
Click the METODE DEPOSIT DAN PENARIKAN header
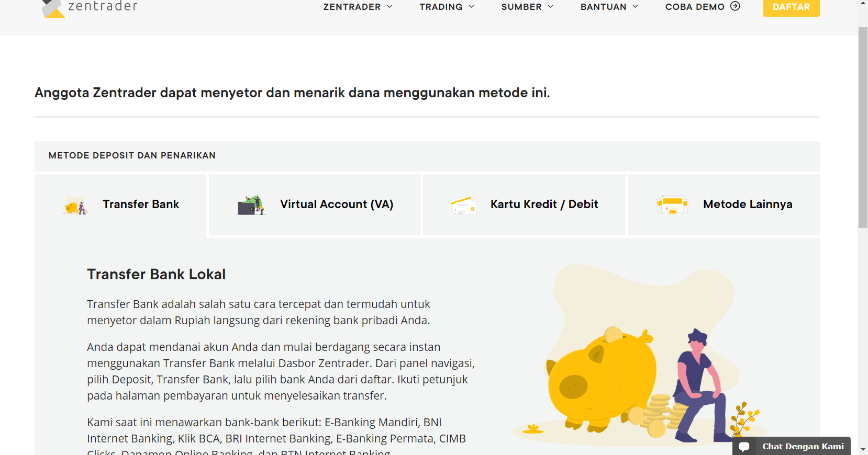pos(132,155)
